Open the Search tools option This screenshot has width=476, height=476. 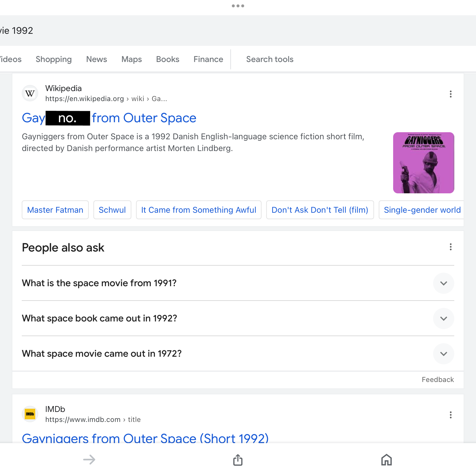coord(269,59)
